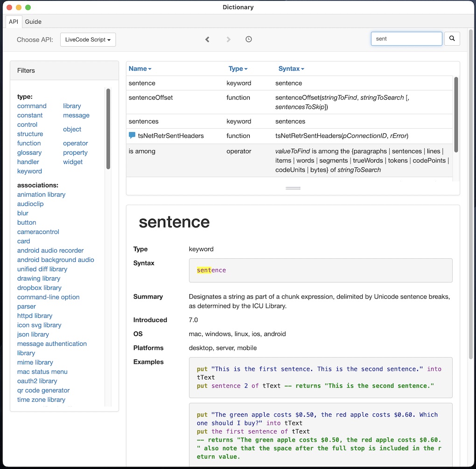Click the results pane resize handle

coord(293,188)
